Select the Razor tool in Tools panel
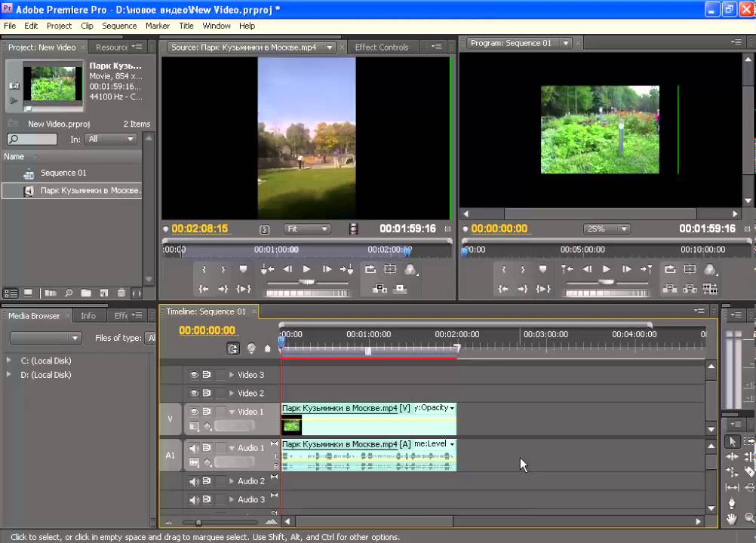 coord(749,472)
